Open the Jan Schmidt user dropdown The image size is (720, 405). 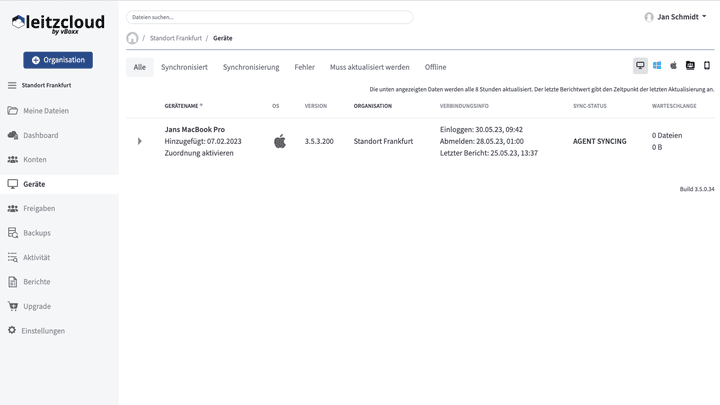[x=676, y=17]
